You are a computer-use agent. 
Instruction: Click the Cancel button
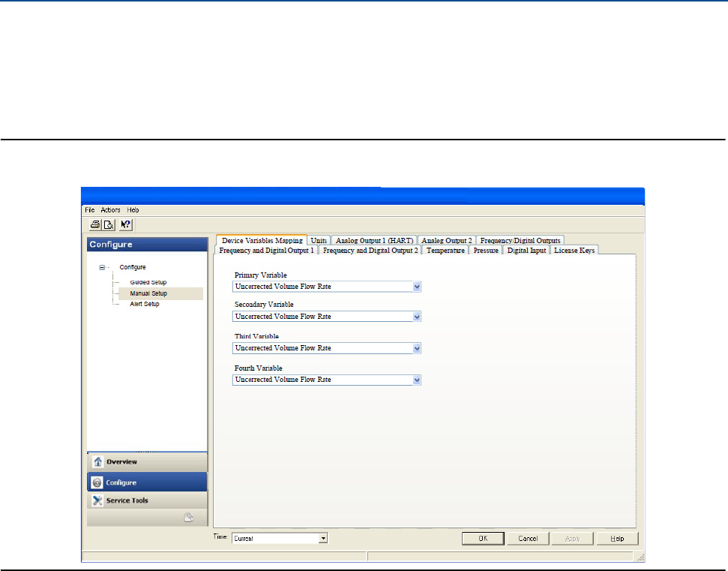[x=528, y=539]
